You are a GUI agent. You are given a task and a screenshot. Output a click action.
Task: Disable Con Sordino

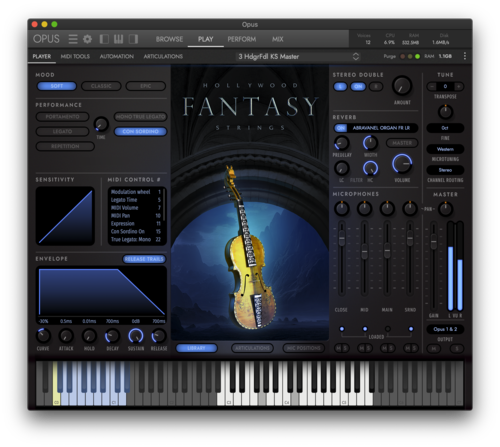click(140, 131)
